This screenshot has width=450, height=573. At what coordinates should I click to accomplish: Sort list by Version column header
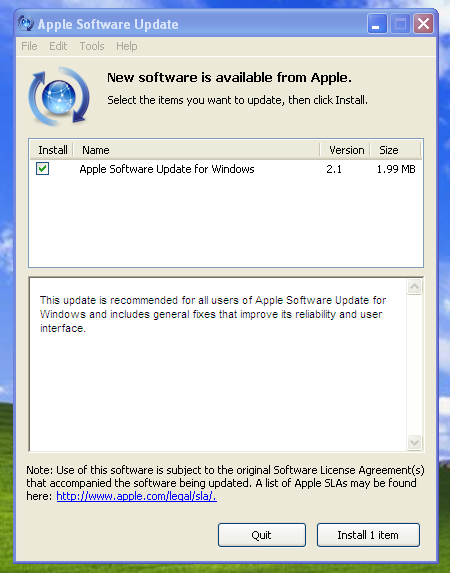(345, 150)
